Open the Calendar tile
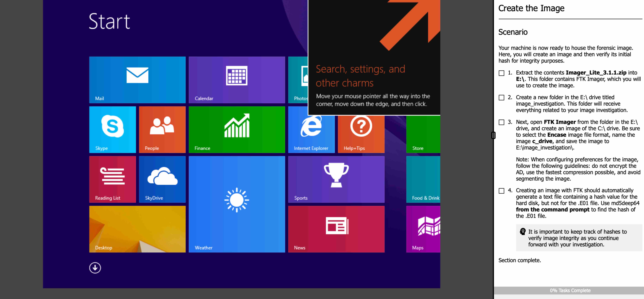The image size is (644, 299). (236, 80)
